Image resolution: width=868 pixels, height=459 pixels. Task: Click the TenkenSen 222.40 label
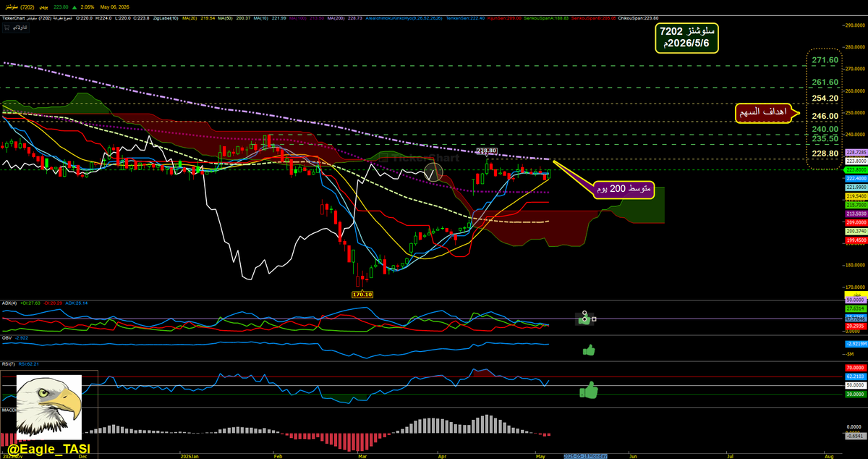click(465, 18)
